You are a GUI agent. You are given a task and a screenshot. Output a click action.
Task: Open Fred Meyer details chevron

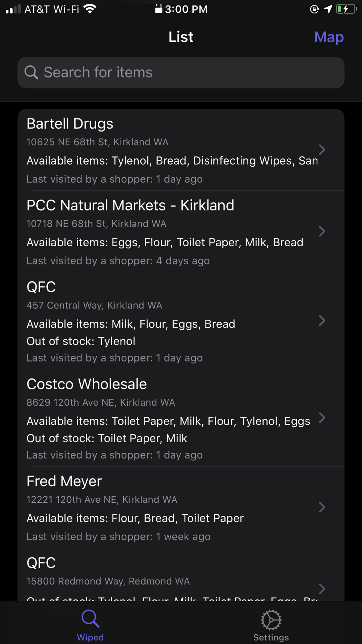tap(322, 507)
